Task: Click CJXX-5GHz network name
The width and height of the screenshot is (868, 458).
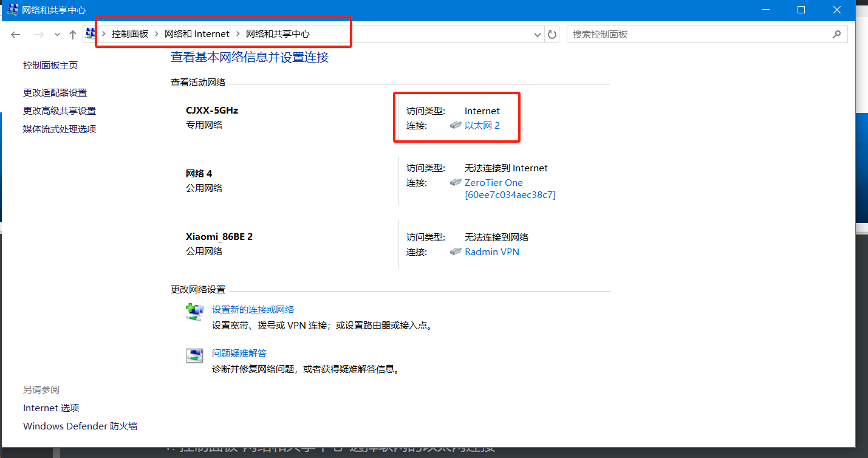Action: click(212, 111)
